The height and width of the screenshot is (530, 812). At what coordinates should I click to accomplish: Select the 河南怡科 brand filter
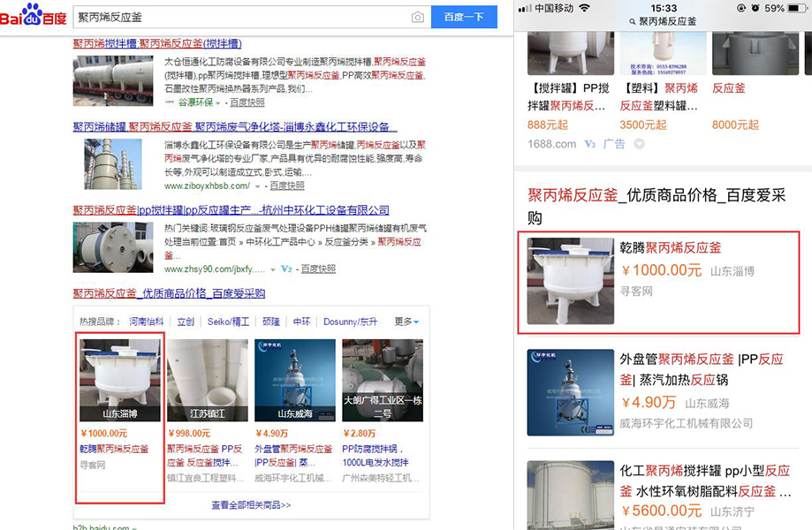pyautogui.click(x=147, y=322)
